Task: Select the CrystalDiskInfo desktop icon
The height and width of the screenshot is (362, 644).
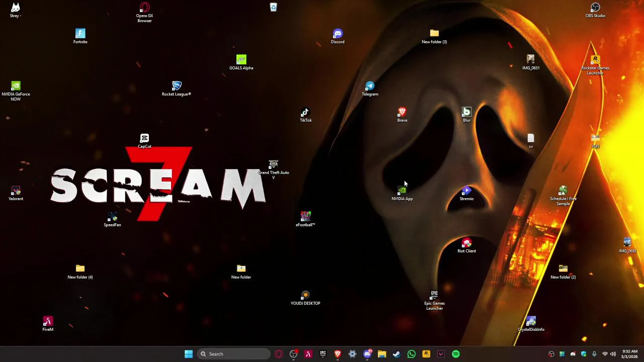Action: 531,324
